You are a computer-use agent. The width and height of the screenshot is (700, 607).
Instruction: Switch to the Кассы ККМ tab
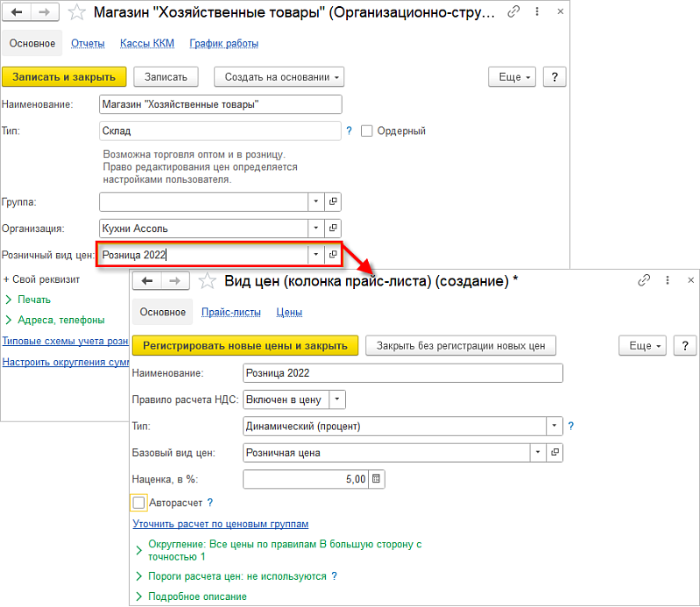(x=147, y=43)
